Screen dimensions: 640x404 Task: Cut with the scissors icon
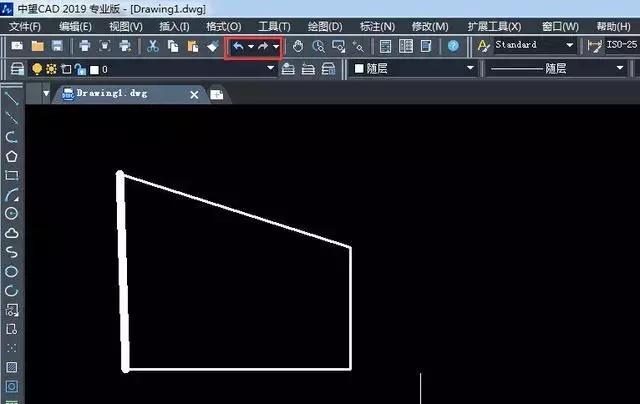point(153,46)
